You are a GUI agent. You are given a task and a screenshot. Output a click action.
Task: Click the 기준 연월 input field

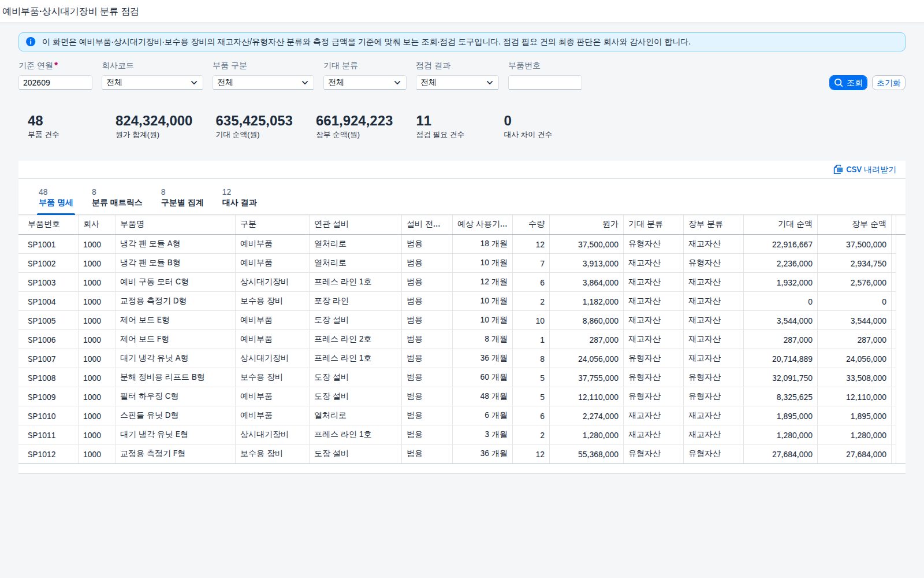(55, 83)
